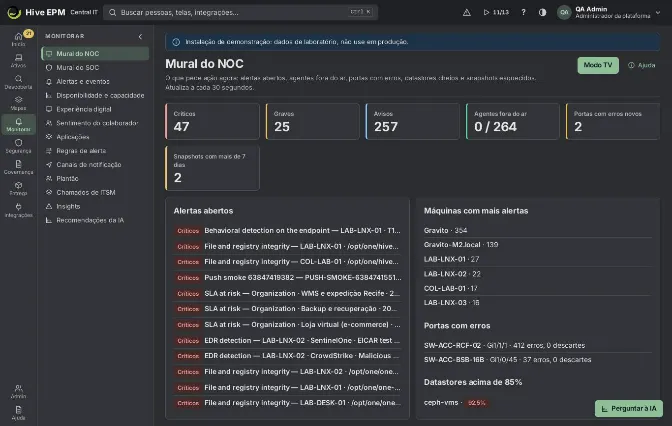672x426 pixels.
Task: Open the Descoberta rail icon
Action: point(18,82)
